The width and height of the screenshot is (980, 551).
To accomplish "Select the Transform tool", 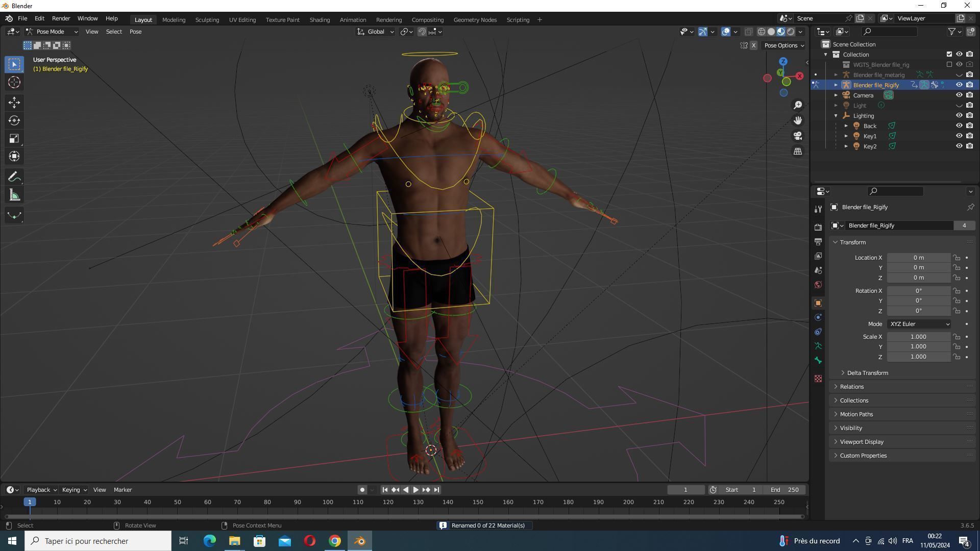I will click(14, 156).
